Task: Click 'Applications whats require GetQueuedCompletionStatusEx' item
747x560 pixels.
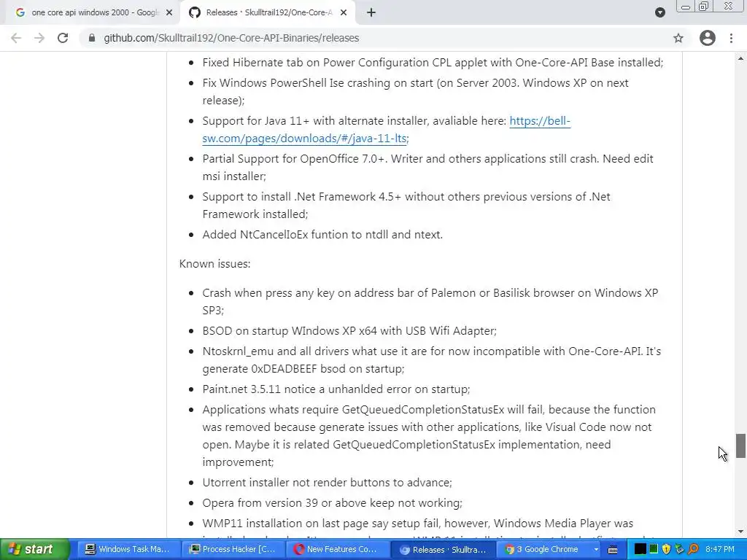Action: [x=429, y=436]
